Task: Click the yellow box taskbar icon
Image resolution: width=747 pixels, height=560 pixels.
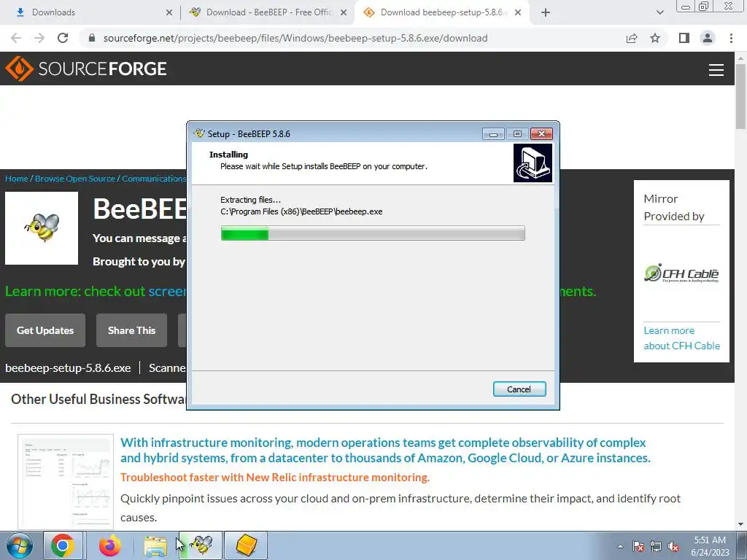Action: 246,545
